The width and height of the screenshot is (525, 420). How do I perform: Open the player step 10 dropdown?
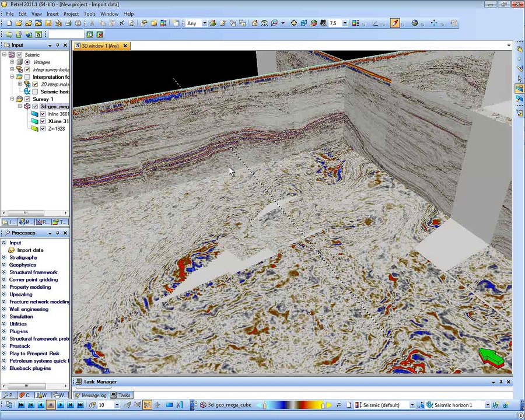point(117,405)
